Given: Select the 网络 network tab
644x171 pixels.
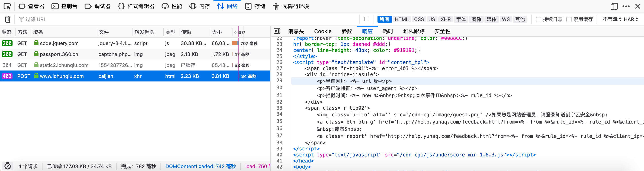Looking at the screenshot, I should coord(227,6).
